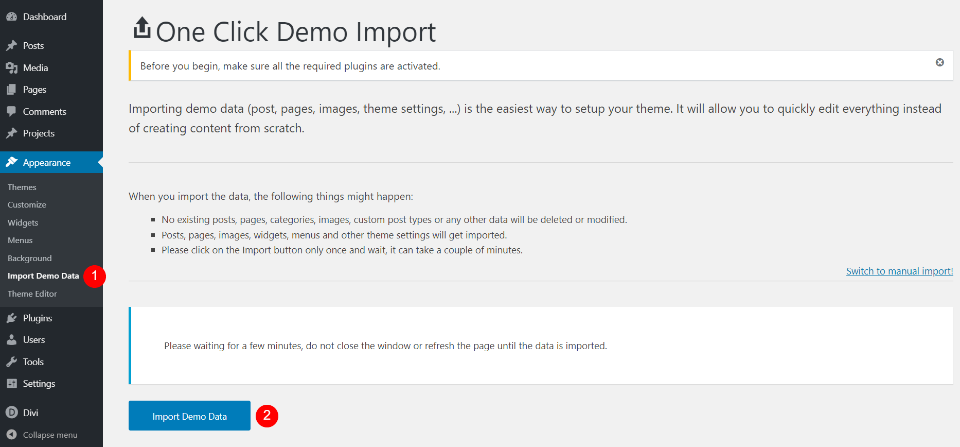
Task: Click the Plugins plug icon
Action: [x=11, y=318]
